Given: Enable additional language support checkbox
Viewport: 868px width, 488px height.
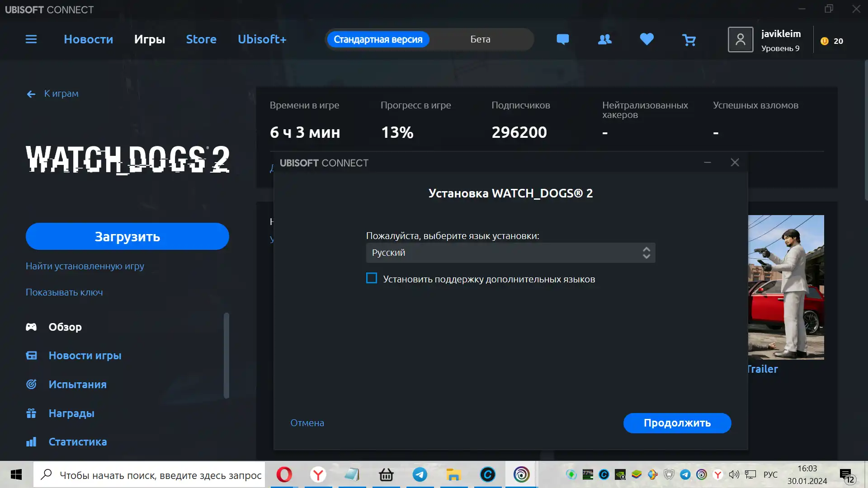Looking at the screenshot, I should [372, 278].
